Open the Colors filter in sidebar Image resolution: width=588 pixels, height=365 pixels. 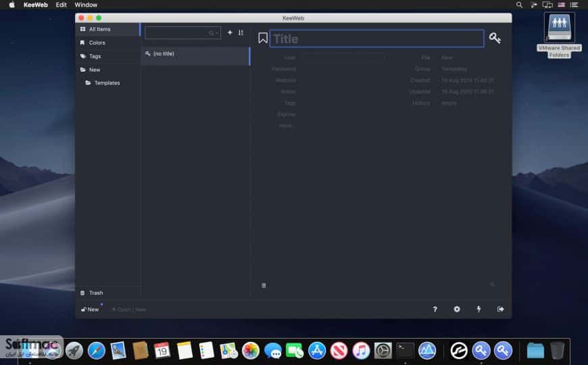pyautogui.click(x=107, y=43)
